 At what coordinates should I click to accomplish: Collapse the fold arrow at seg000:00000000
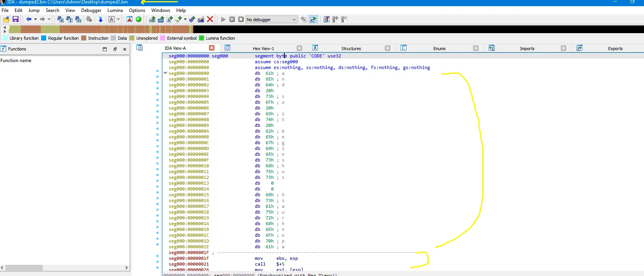pos(165,73)
